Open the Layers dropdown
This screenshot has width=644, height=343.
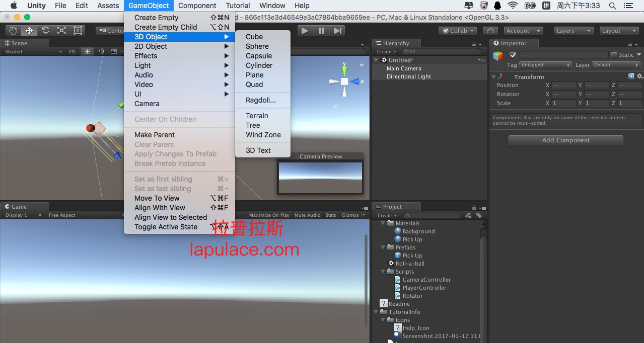[574, 31]
